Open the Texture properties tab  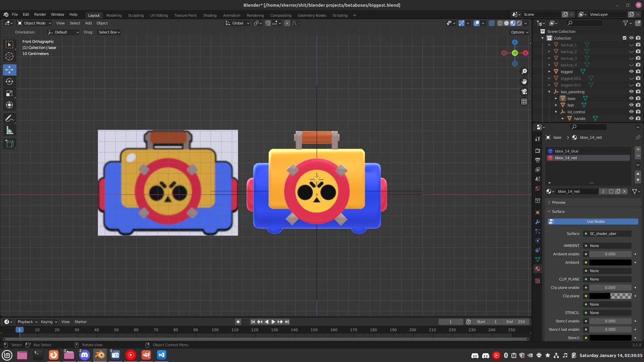[538, 281]
